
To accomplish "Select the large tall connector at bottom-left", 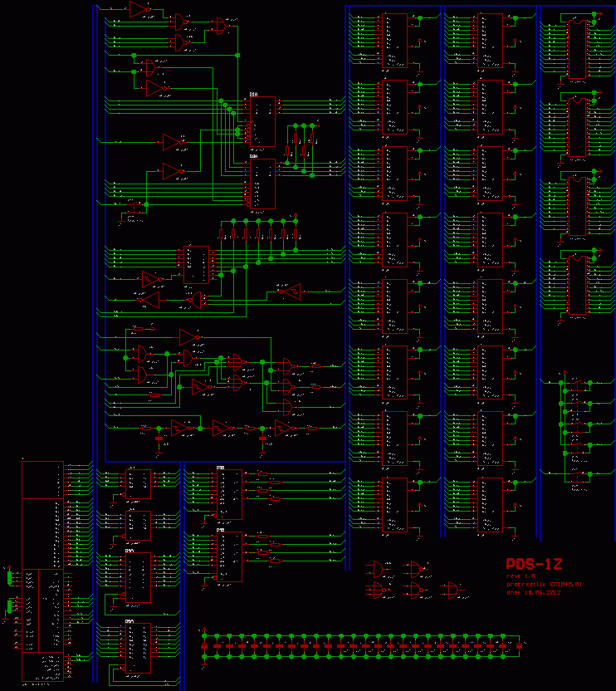I will click(x=42, y=571).
